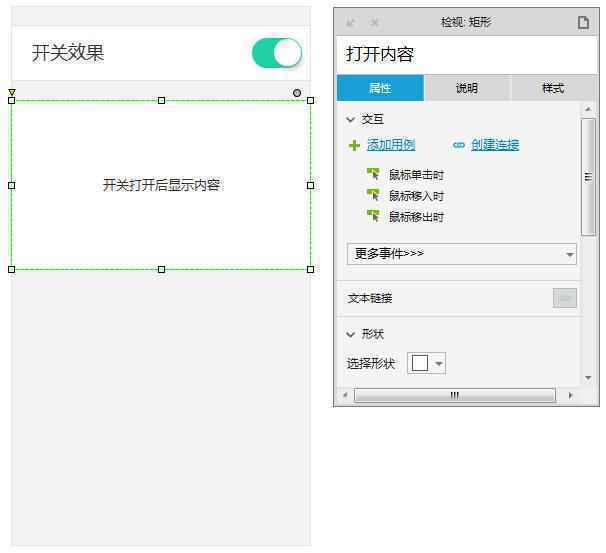The image size is (606, 553).
Task: Click the yellow triangle marker above the rectangle
Action: [x=12, y=92]
